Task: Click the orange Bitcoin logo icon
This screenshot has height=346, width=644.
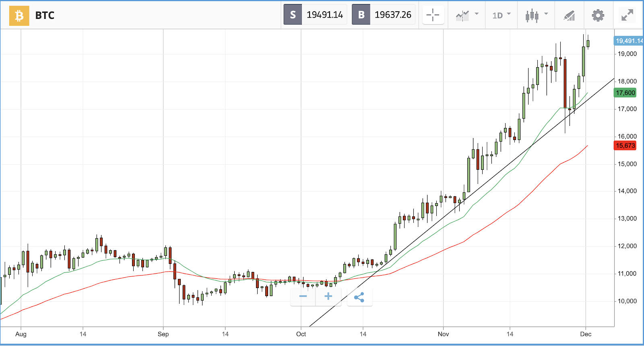Action: pyautogui.click(x=19, y=16)
